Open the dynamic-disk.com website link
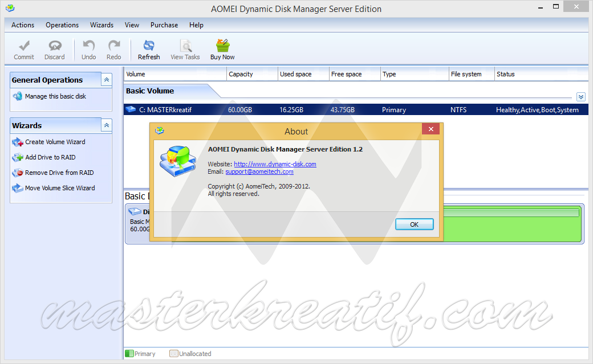593x364 pixels. [x=275, y=164]
